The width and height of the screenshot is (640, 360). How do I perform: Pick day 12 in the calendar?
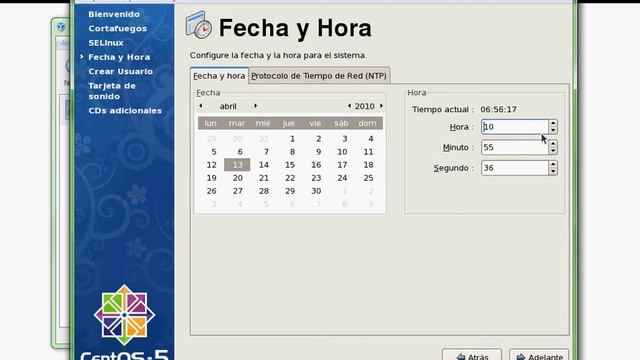click(x=211, y=165)
